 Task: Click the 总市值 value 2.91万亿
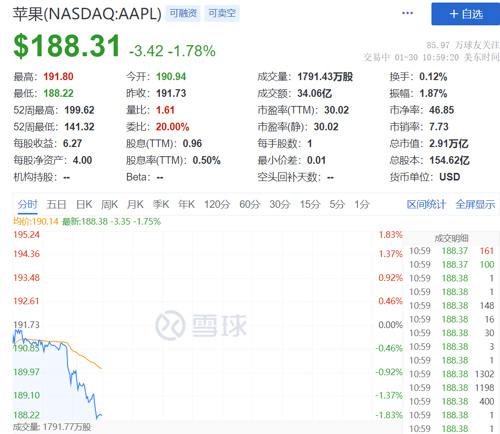coord(449,143)
